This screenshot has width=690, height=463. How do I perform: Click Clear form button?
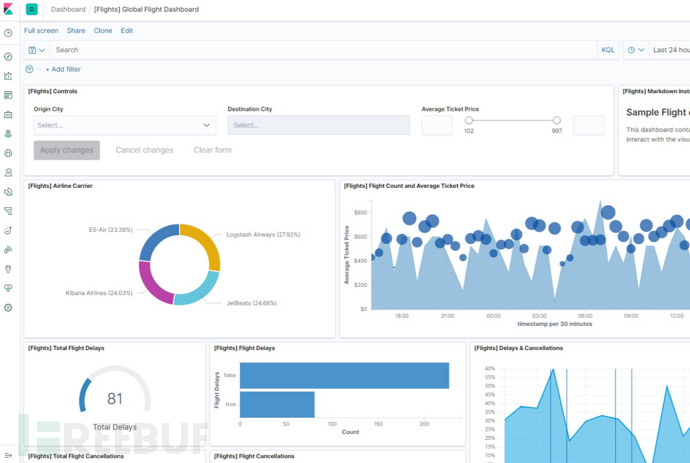point(213,150)
